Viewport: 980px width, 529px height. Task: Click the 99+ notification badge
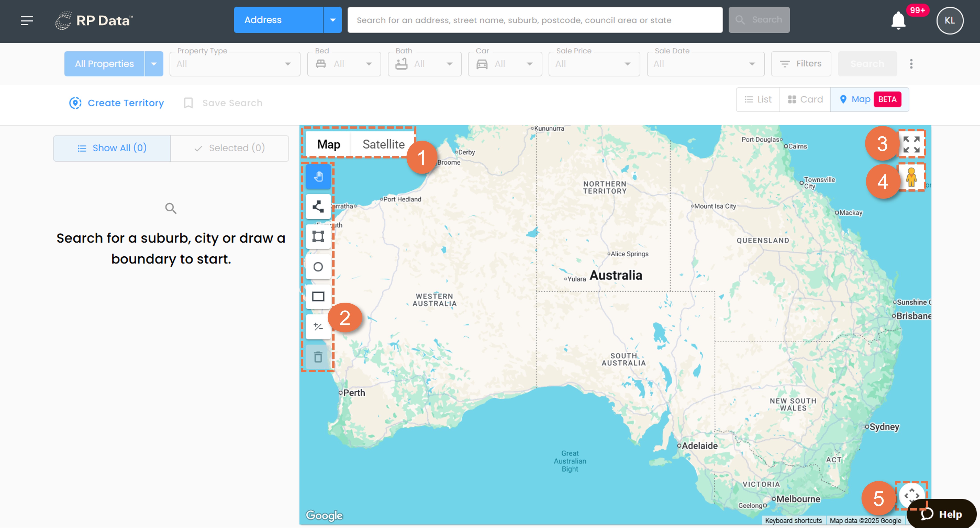tap(917, 10)
